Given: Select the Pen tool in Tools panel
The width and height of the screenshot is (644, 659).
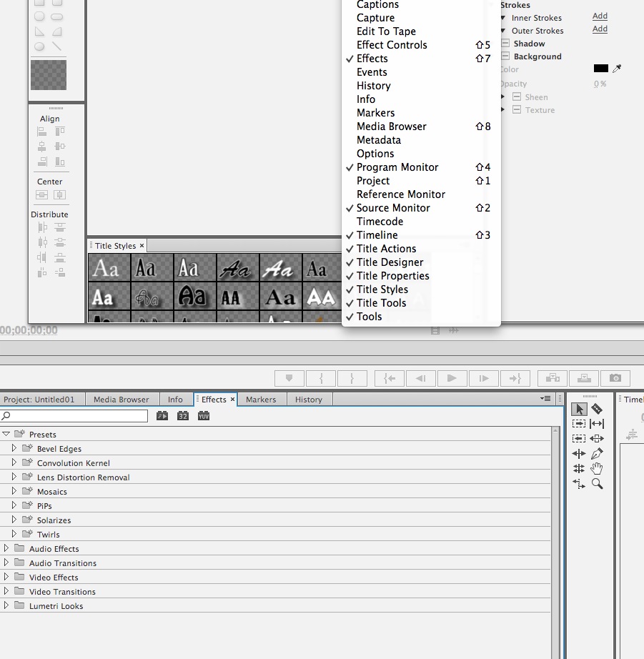Looking at the screenshot, I should [x=597, y=453].
